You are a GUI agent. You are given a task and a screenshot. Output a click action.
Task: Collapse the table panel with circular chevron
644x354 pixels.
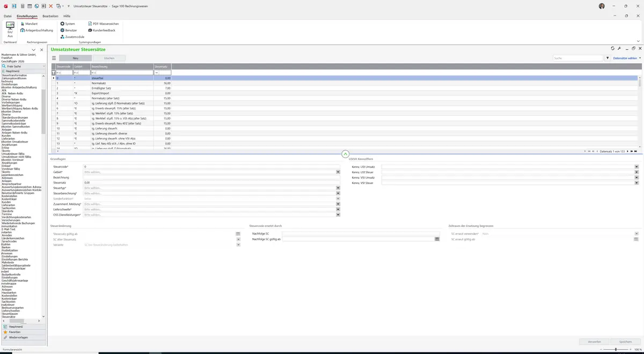(x=345, y=154)
